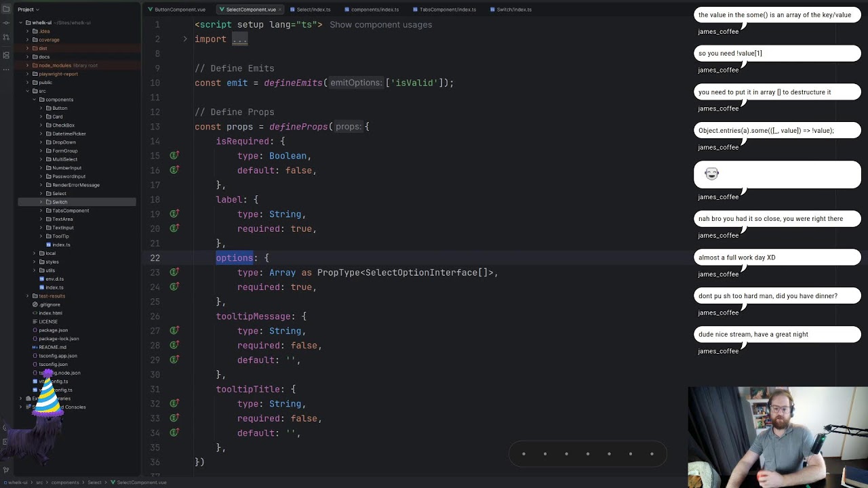Expand the folded import block on line 2

185,39
